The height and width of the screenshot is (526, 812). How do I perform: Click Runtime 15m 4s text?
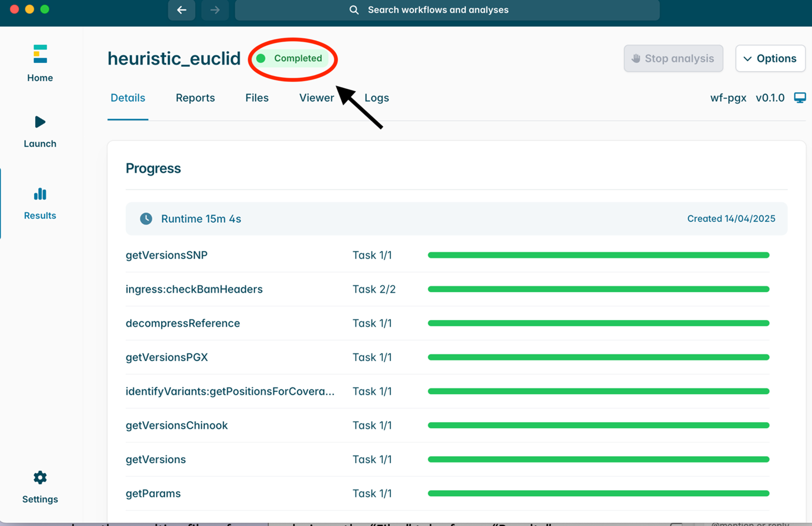click(201, 219)
